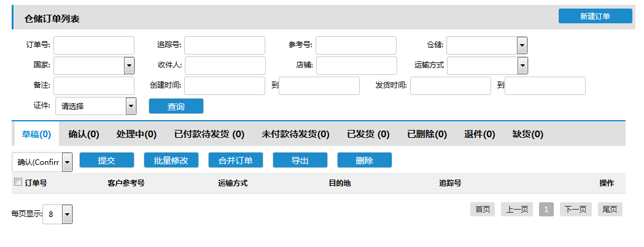Open the 仓储 dropdown list
Screen dimensions: 644x247
pyautogui.click(x=487, y=45)
